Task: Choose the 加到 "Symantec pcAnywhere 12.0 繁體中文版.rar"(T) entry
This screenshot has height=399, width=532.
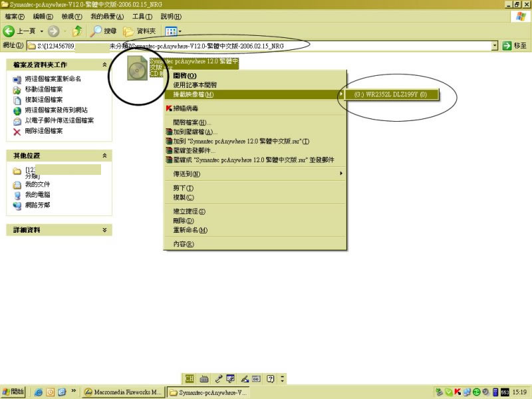Action: (255, 141)
